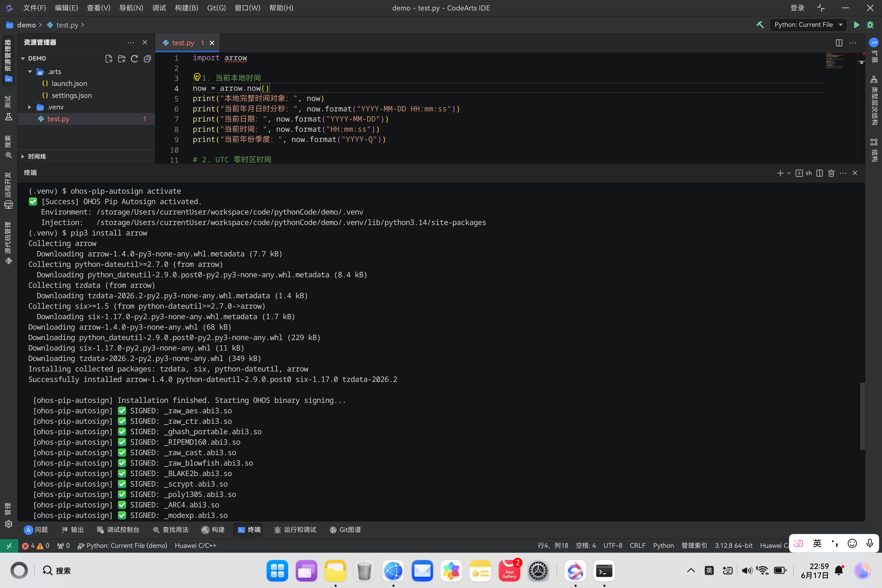This screenshot has width=882, height=588.
Task: Click 3.12.8 64-bit interpreter in status bar
Action: 734,546
